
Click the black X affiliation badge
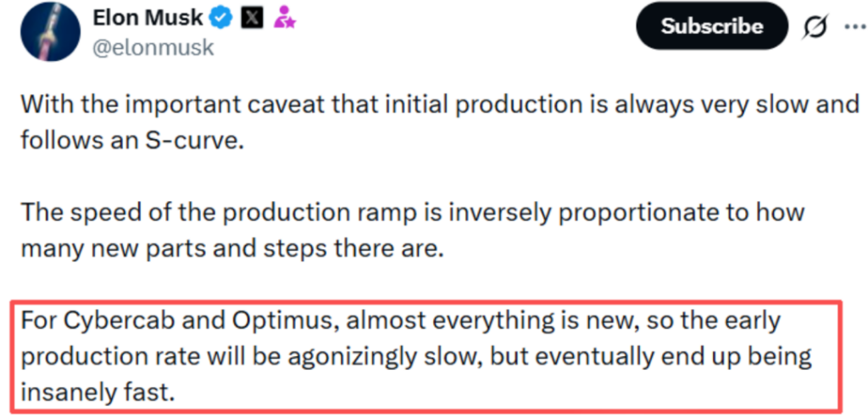pyautogui.click(x=252, y=18)
